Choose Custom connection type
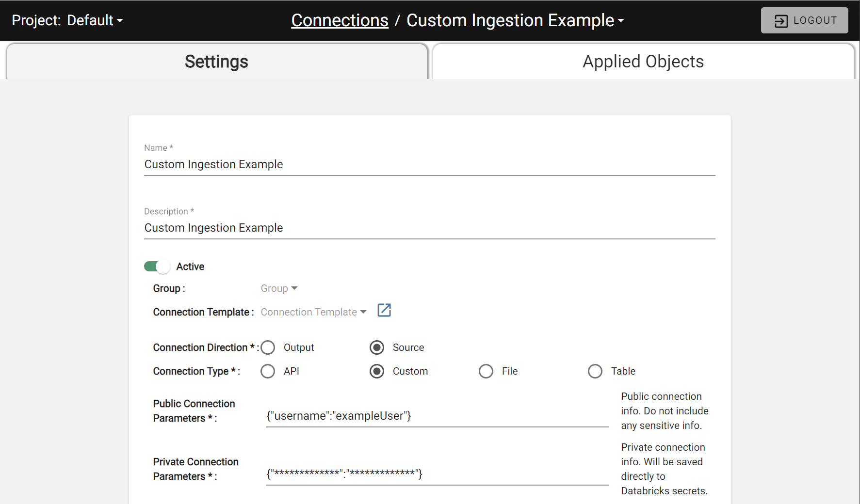Image resolution: width=860 pixels, height=504 pixels. point(377,371)
